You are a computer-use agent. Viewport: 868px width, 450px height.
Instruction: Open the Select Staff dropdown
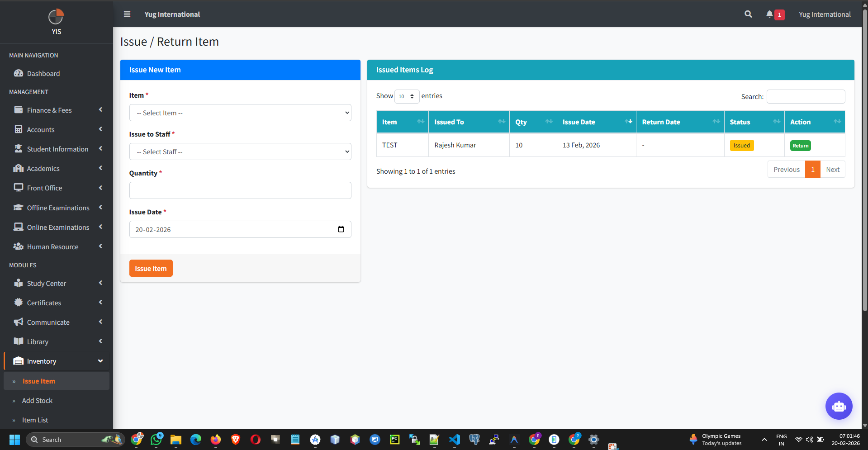(x=240, y=152)
